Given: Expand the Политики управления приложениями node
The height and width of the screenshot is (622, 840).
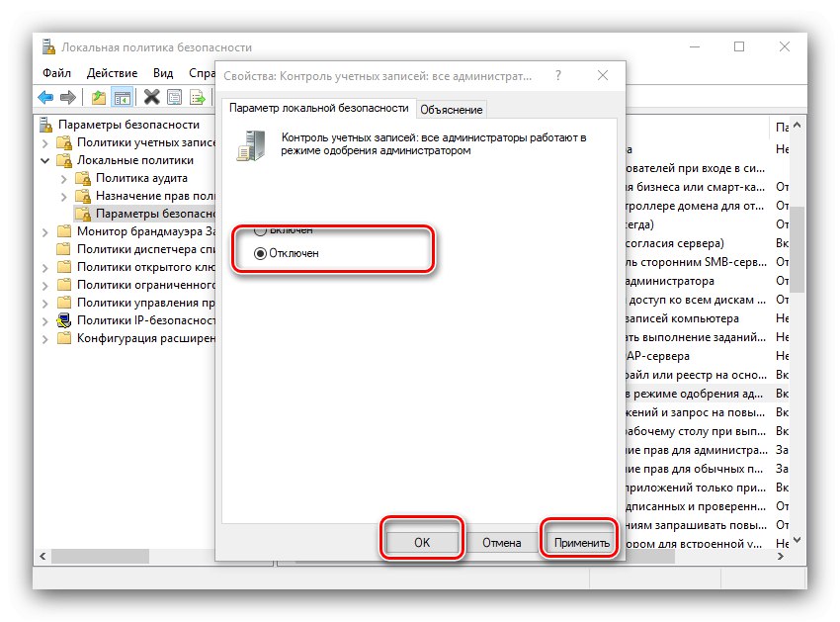Looking at the screenshot, I should tap(45, 303).
